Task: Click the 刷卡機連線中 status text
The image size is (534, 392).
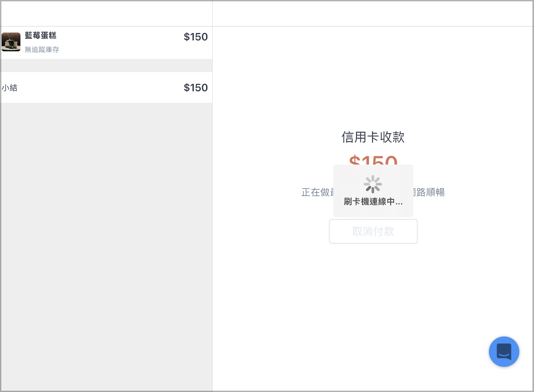Action: point(373,202)
